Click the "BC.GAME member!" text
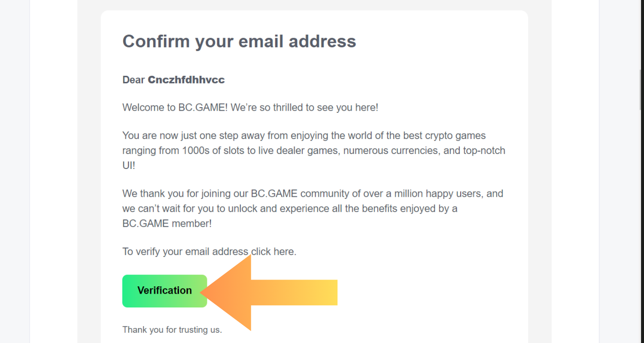Viewport: 644px width, 343px height. (167, 224)
